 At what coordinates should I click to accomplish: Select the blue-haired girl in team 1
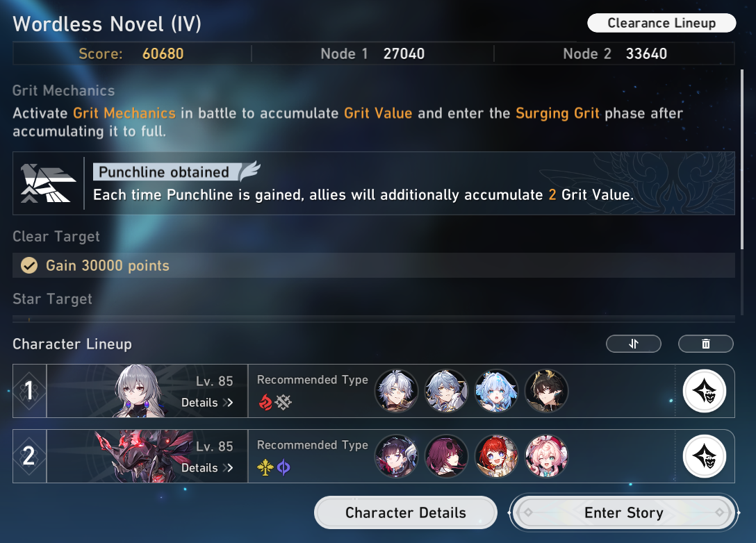pyautogui.click(x=496, y=391)
